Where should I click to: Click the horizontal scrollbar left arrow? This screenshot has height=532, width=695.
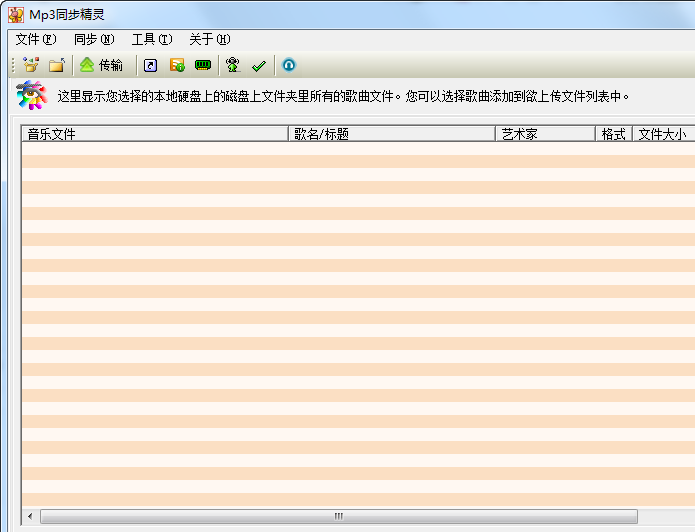30,516
